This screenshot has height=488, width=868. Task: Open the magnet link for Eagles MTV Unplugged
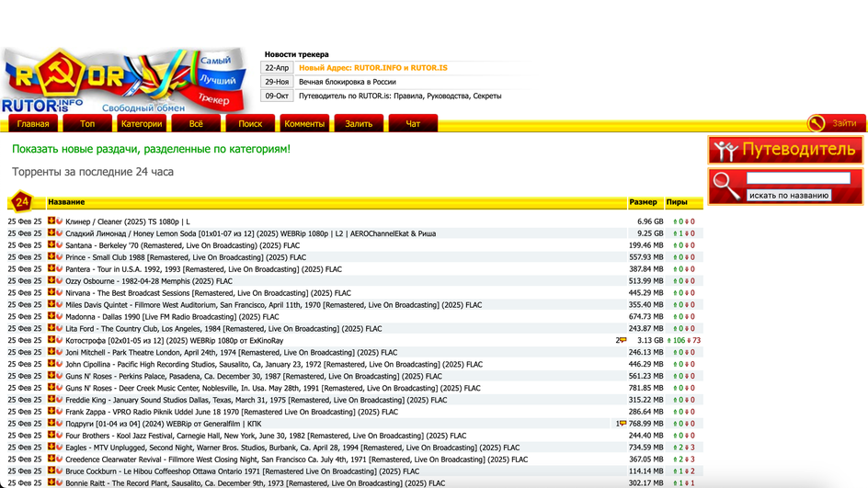click(59, 447)
